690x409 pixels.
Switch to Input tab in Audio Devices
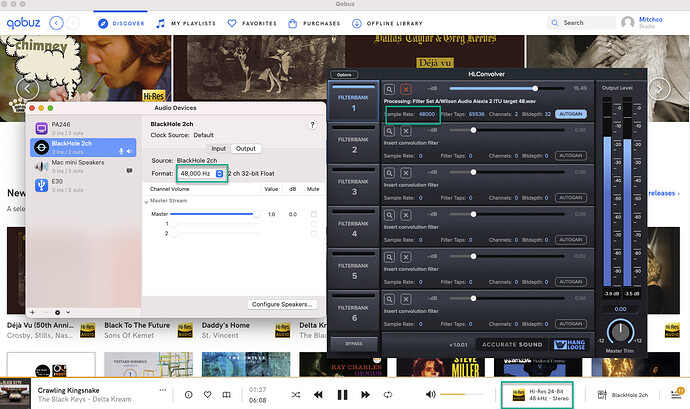(x=218, y=149)
